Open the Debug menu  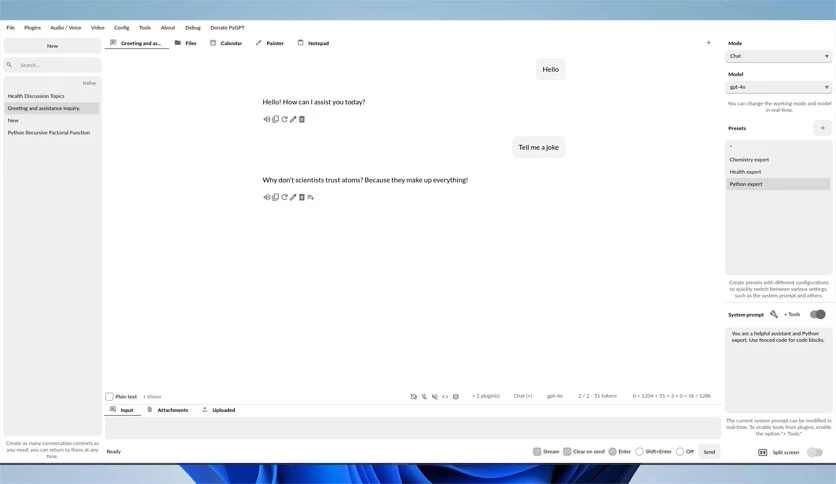(x=193, y=28)
